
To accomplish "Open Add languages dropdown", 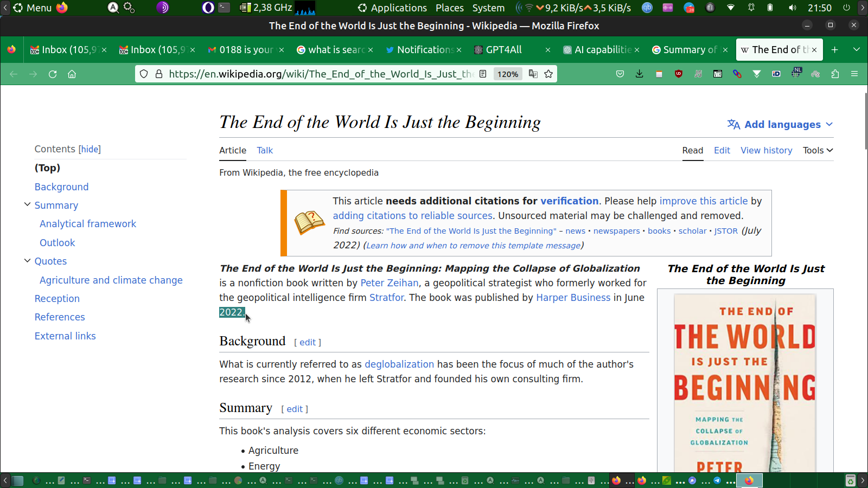I will [780, 124].
